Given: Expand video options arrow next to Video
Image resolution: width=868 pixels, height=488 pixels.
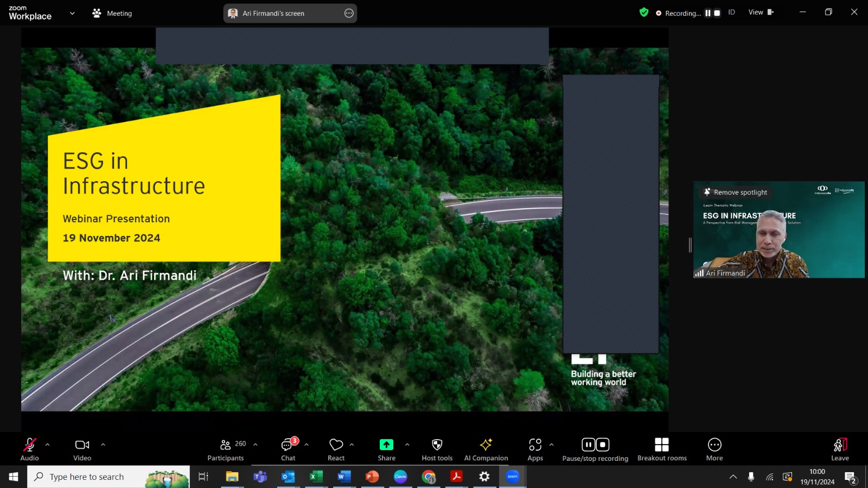Looking at the screenshot, I should pyautogui.click(x=103, y=445).
